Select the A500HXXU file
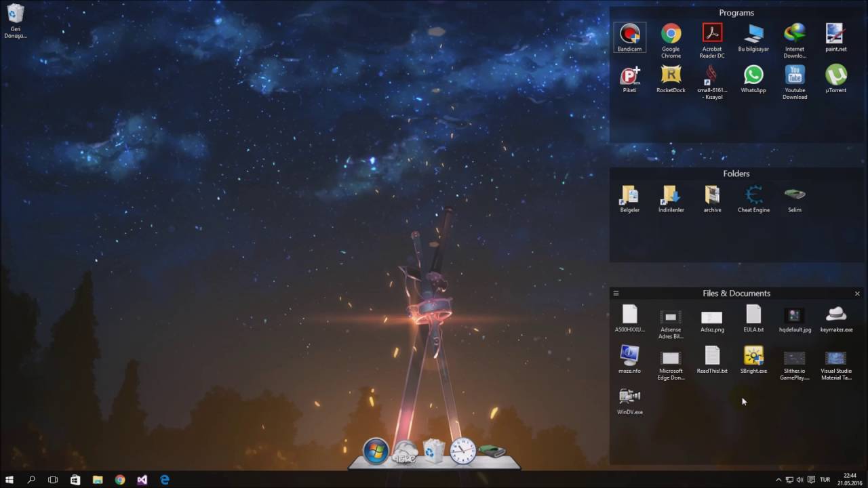This screenshot has width=868, height=488. pos(630,319)
